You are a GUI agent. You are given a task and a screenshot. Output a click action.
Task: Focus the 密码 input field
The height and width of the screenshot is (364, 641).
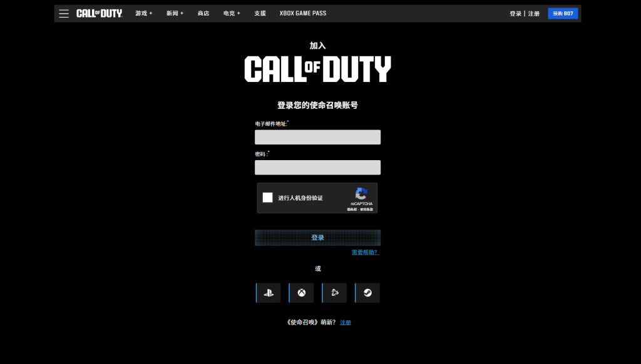click(317, 168)
